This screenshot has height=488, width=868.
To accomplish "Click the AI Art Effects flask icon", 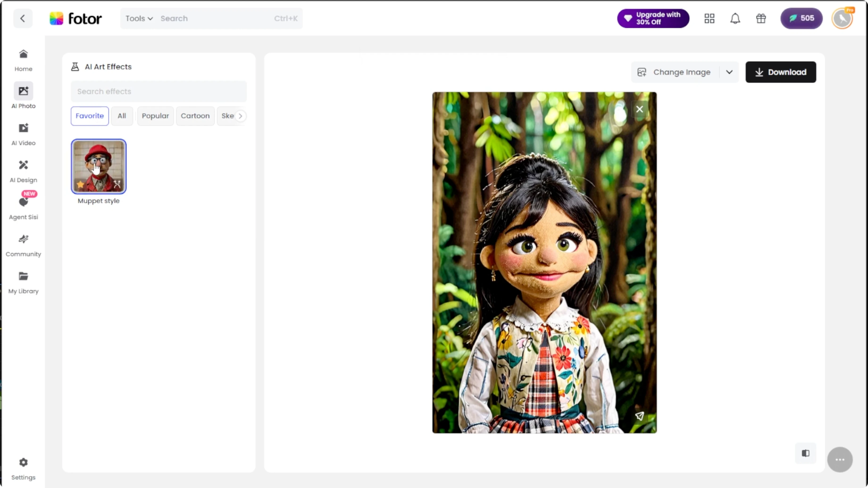I will click(75, 67).
